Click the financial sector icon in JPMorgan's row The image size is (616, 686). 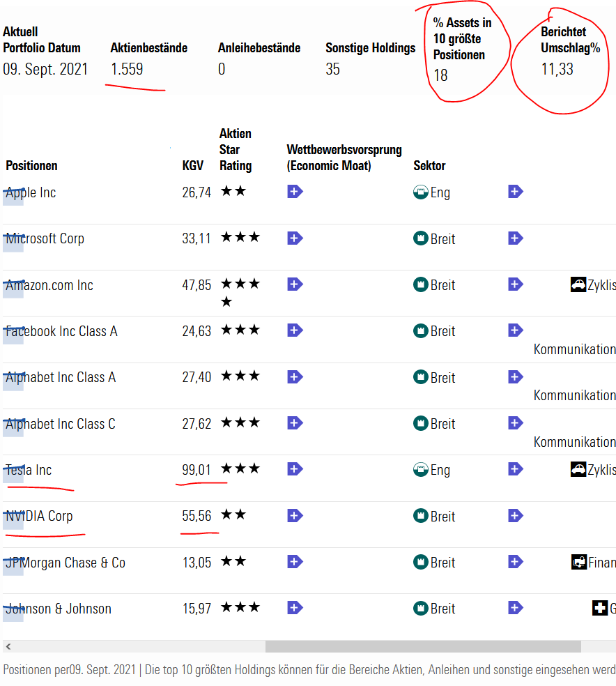tap(578, 562)
